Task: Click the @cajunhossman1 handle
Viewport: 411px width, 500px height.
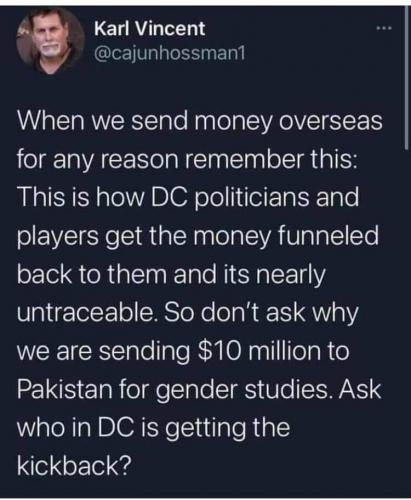Action: (170, 53)
